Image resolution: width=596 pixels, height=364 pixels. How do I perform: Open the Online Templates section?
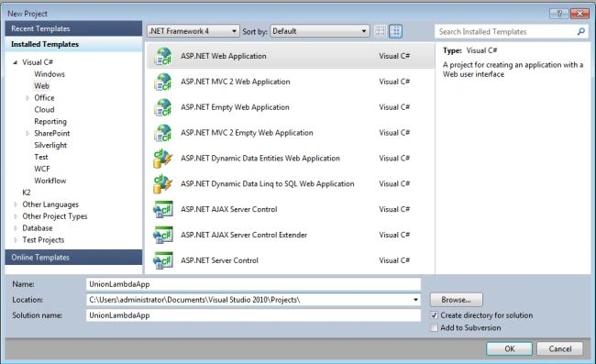(73, 258)
